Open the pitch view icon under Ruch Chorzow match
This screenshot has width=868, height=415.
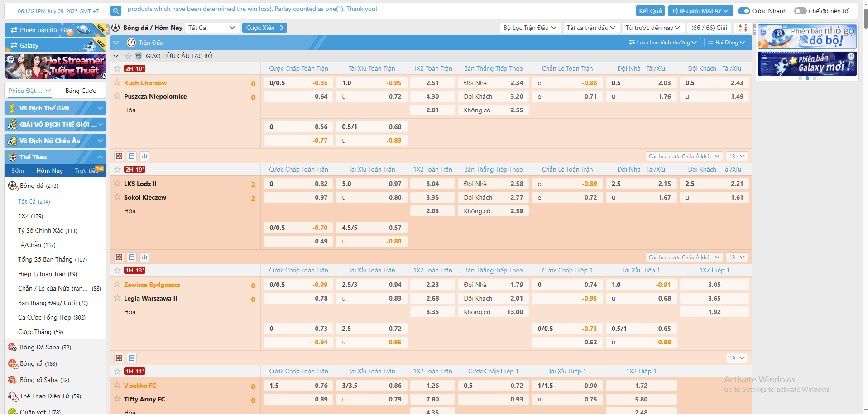pos(119,156)
